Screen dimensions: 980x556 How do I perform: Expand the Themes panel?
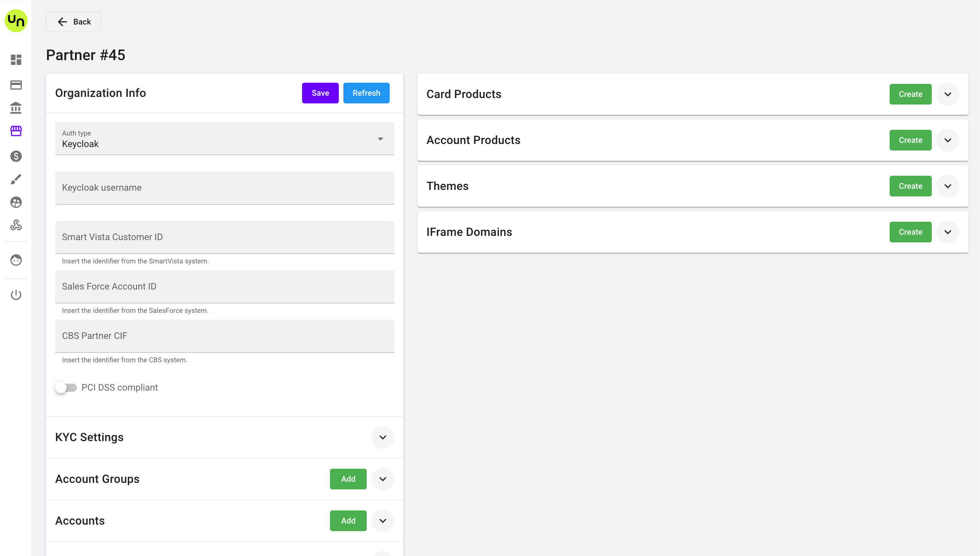coord(948,186)
